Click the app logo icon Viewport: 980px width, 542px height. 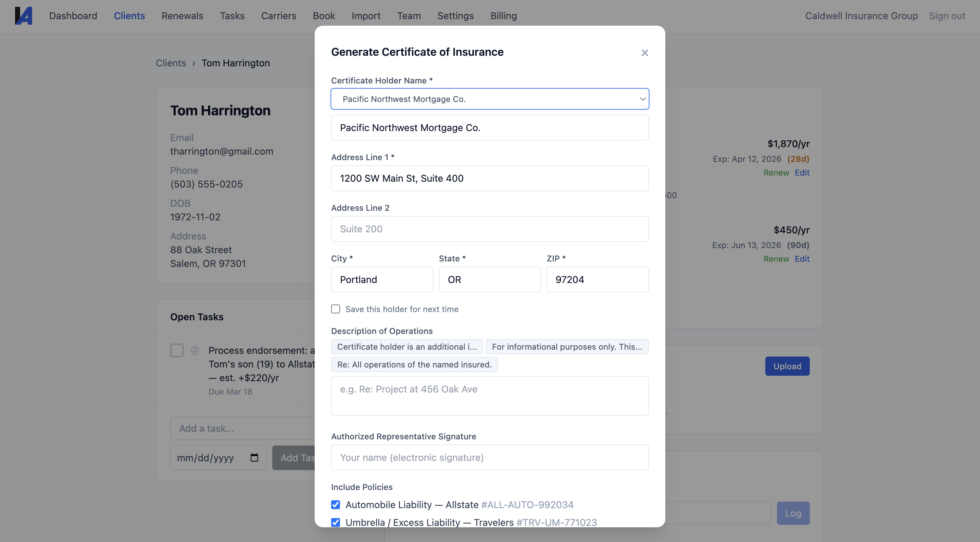point(24,16)
